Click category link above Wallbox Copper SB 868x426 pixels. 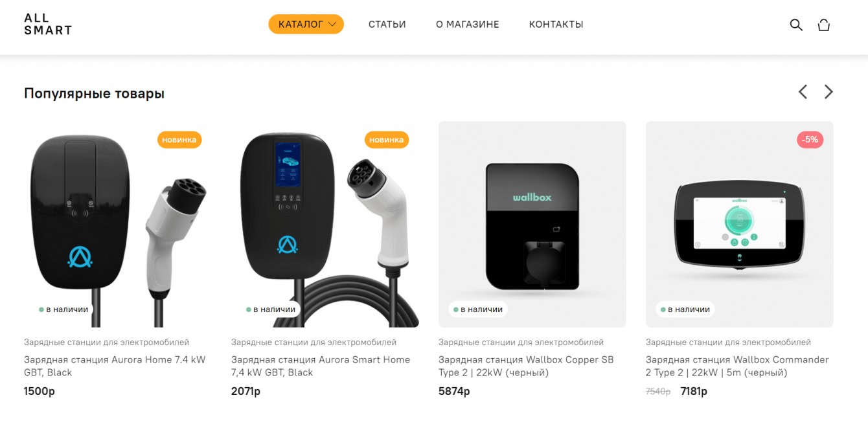coord(521,342)
